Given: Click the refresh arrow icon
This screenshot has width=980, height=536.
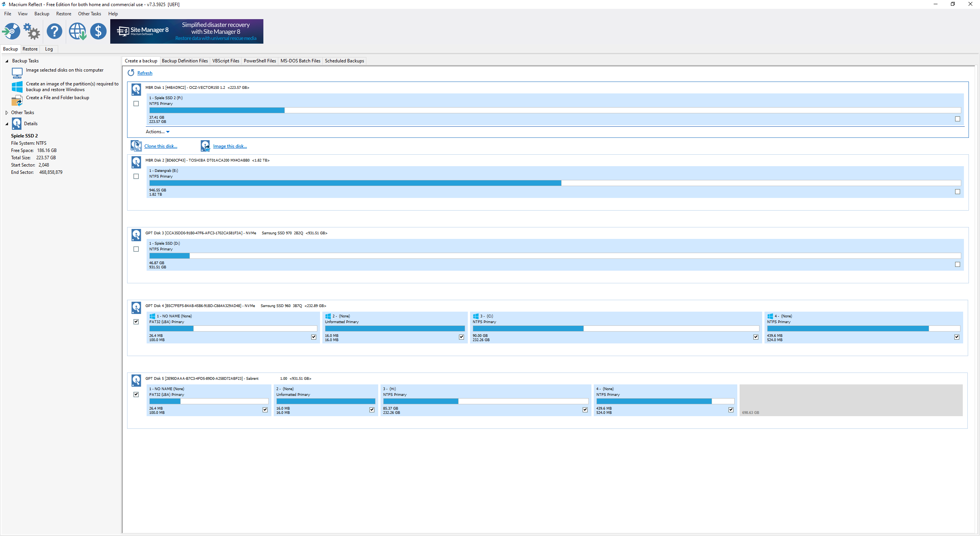Looking at the screenshot, I should [131, 73].
